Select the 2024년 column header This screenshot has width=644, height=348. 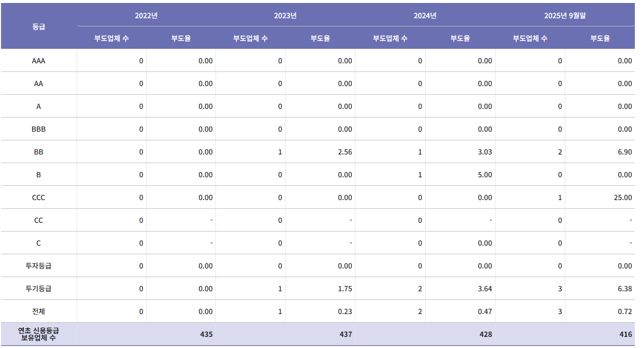(x=430, y=16)
